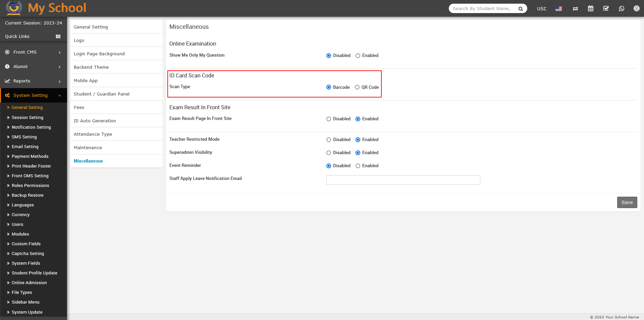The height and width of the screenshot is (320, 644).
Task: Open the WhatsApp messaging icon
Action: point(621,8)
